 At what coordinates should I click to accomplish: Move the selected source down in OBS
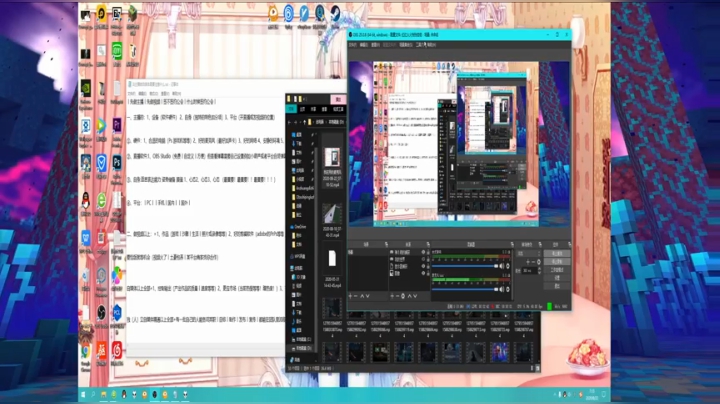[415, 296]
